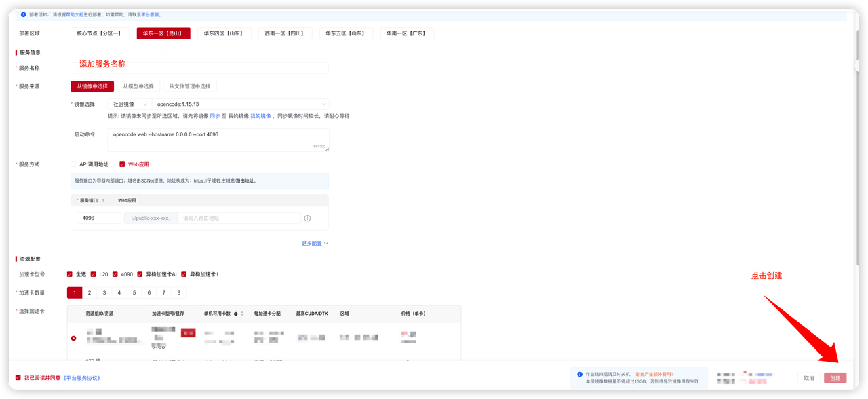Image resolution: width=868 pixels, height=399 pixels.
Task: Enable the API调用地址 checkbox
Action: (73, 164)
